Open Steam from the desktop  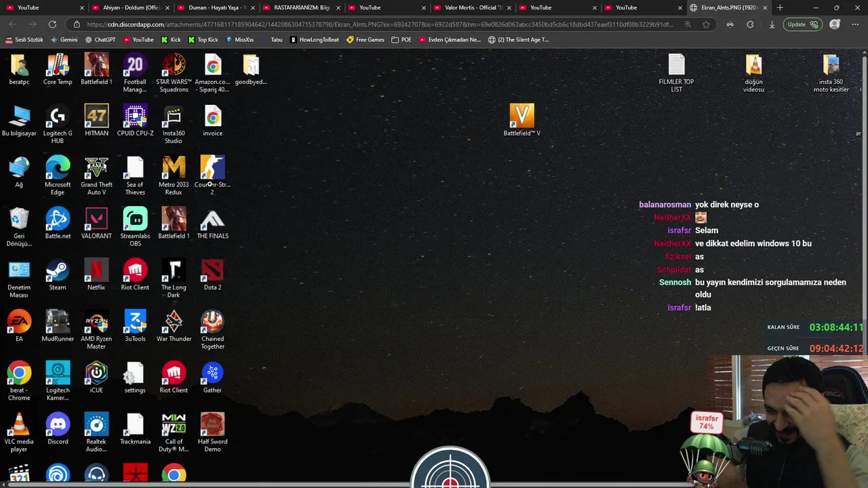click(58, 275)
